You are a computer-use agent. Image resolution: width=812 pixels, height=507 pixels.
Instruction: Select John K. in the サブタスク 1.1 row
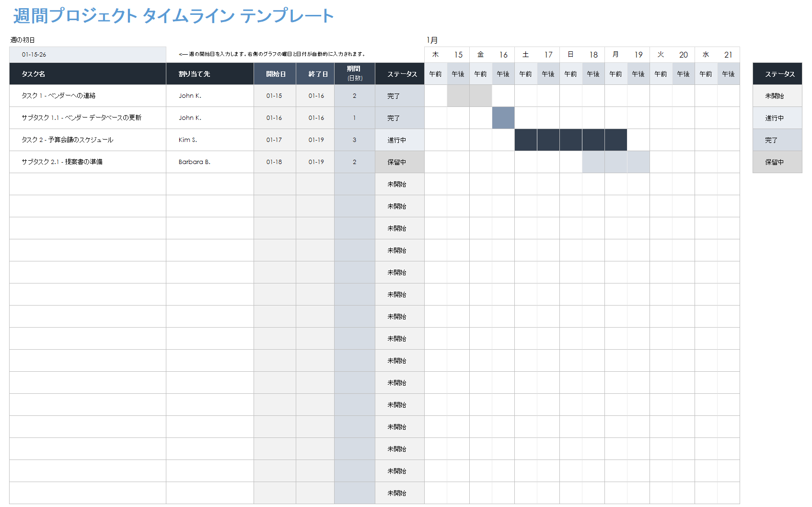tap(210, 118)
